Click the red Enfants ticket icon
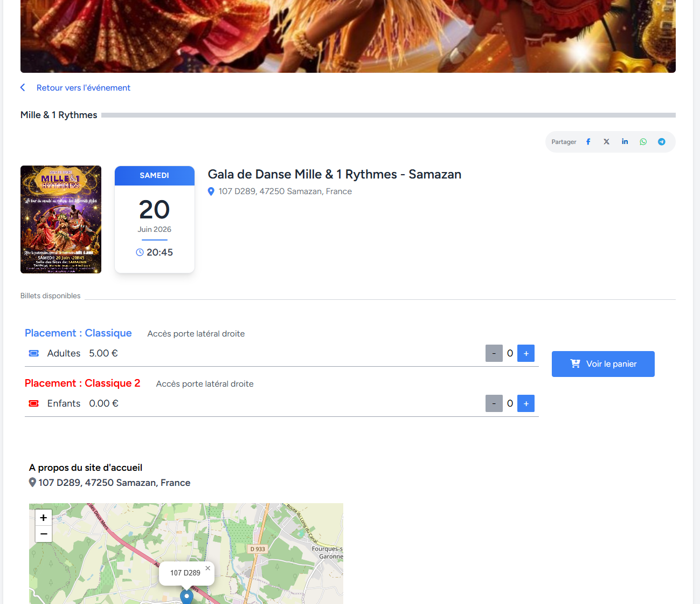The image size is (700, 604). [33, 403]
